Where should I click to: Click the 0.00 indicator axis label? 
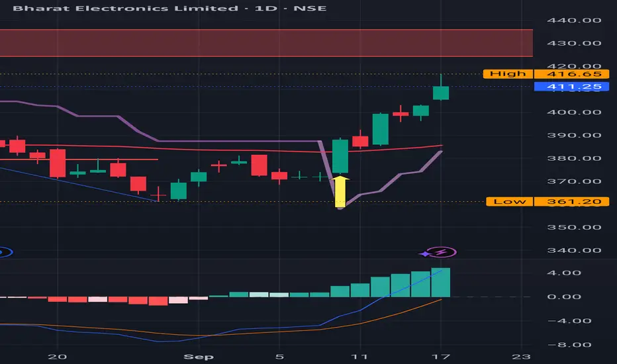(564, 296)
